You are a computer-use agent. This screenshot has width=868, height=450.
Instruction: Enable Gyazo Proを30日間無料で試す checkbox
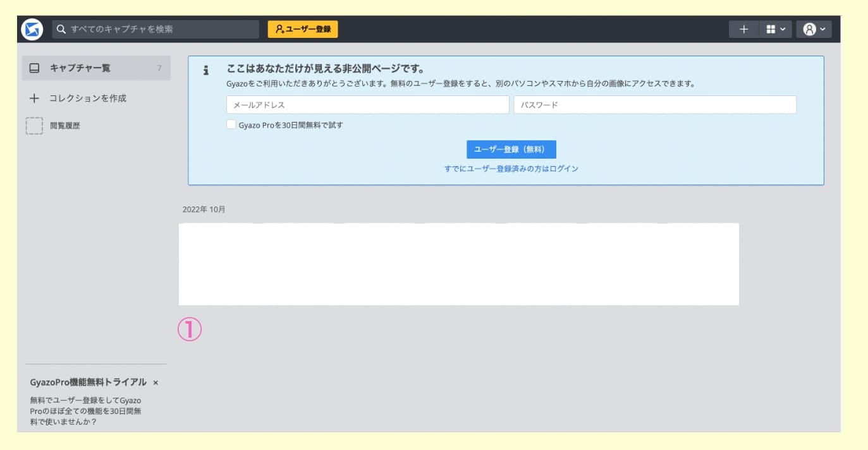[x=231, y=125]
